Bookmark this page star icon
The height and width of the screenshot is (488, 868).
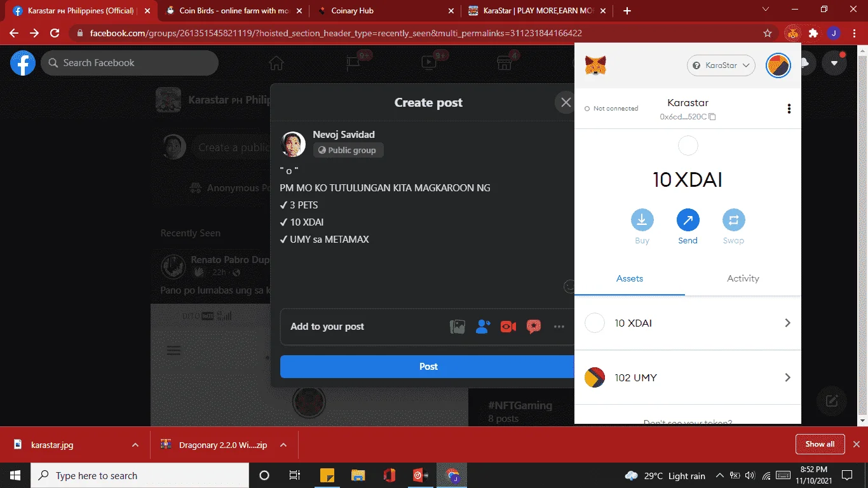768,33
